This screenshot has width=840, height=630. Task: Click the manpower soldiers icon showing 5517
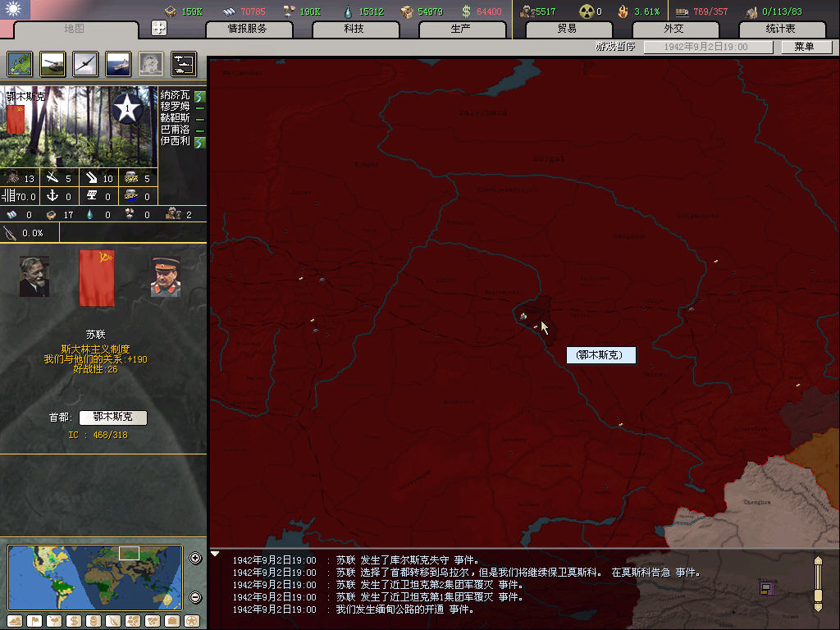527,11
